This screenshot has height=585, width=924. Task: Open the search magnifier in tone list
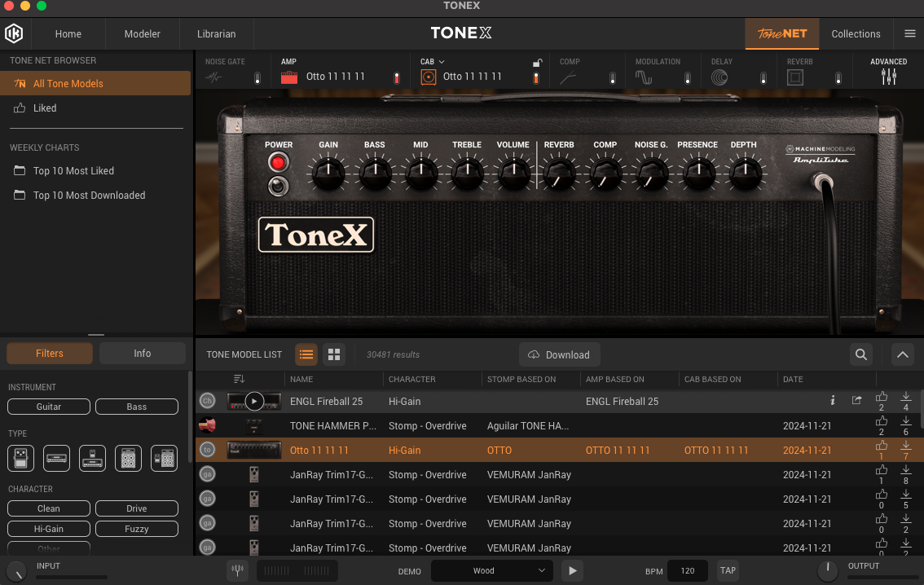pos(860,354)
